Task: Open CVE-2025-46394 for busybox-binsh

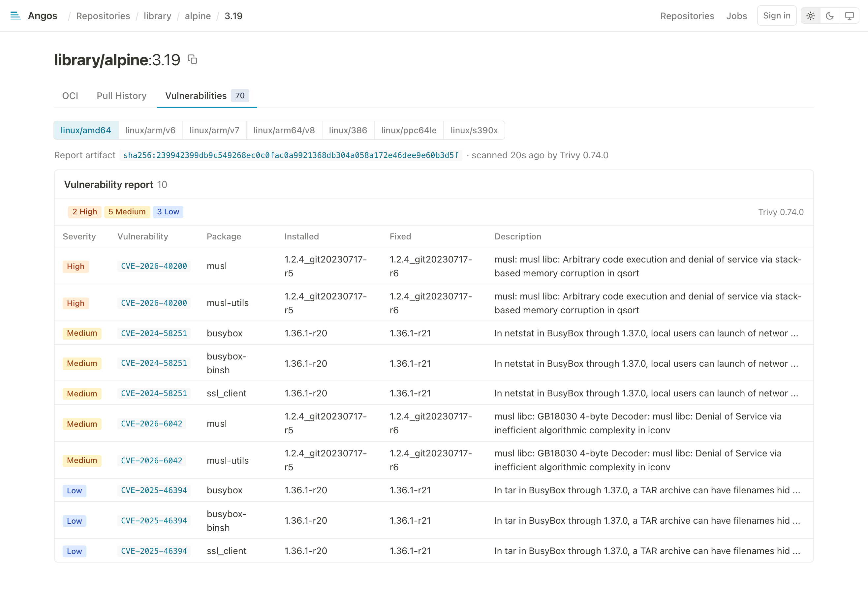Action: click(154, 521)
